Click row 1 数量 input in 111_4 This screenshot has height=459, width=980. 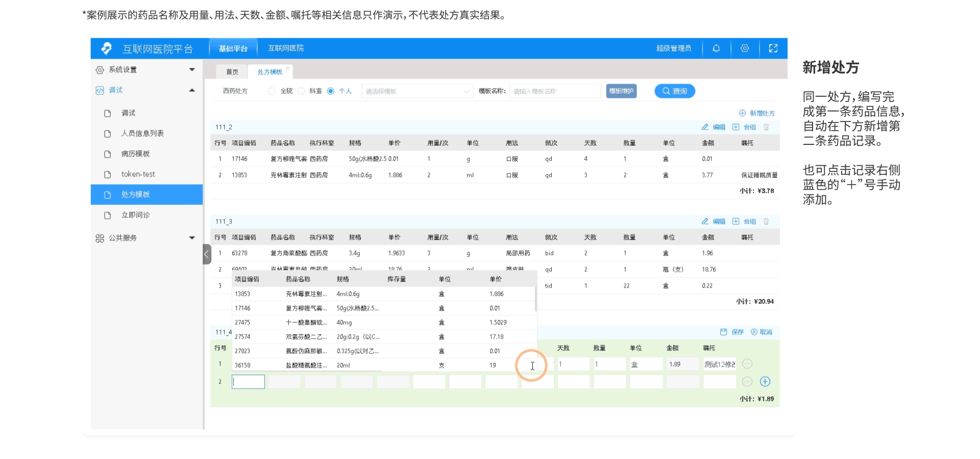click(609, 364)
